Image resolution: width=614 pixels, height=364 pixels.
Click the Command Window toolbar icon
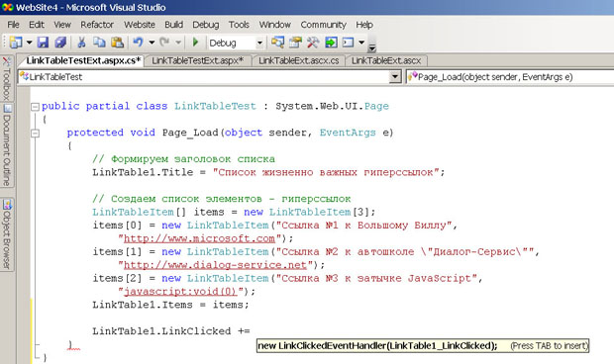[349, 43]
